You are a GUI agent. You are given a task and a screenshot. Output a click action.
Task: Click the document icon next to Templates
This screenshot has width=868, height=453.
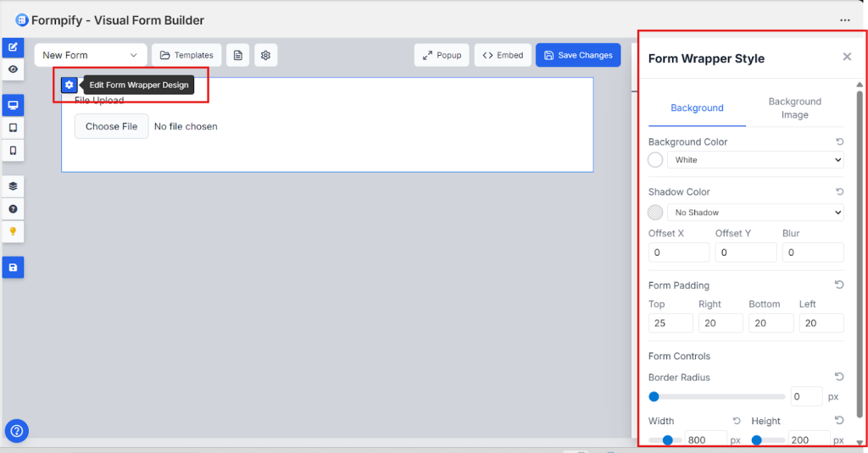click(238, 56)
